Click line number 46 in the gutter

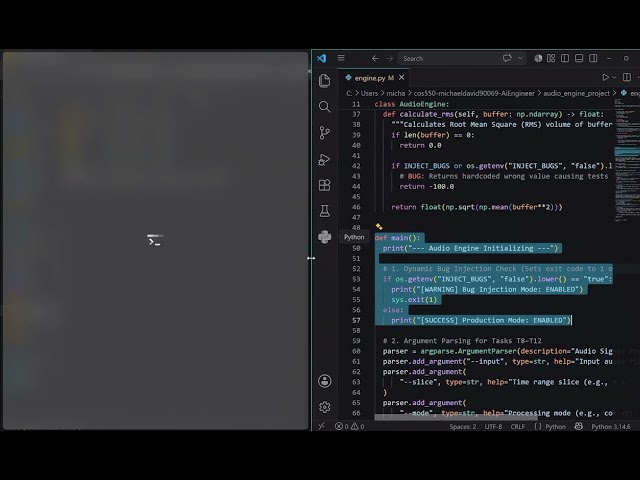tap(356, 207)
